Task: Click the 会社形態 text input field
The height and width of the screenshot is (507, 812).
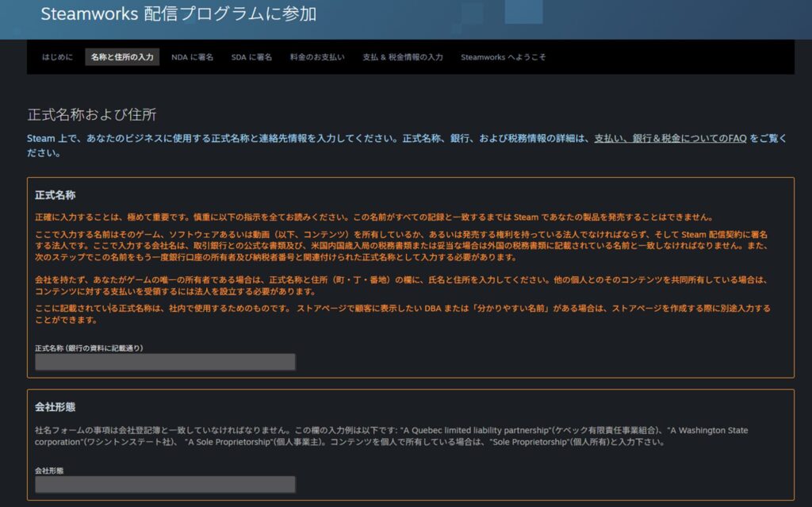Action: click(x=165, y=484)
